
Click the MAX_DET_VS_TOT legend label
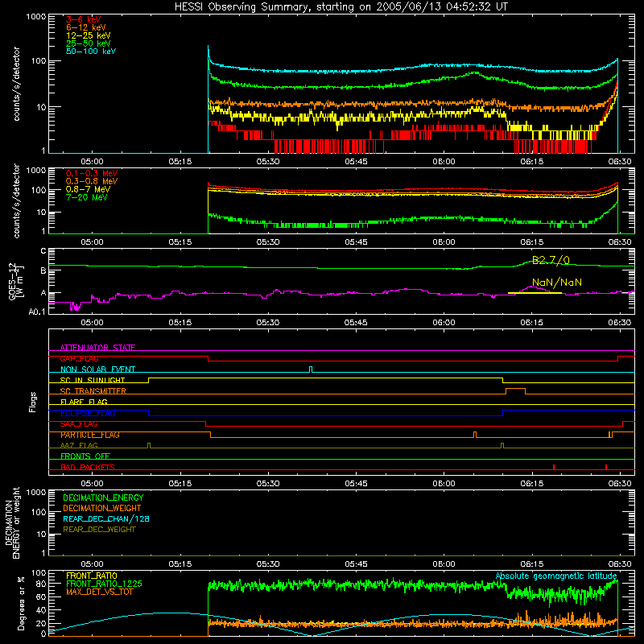pyautogui.click(x=100, y=592)
